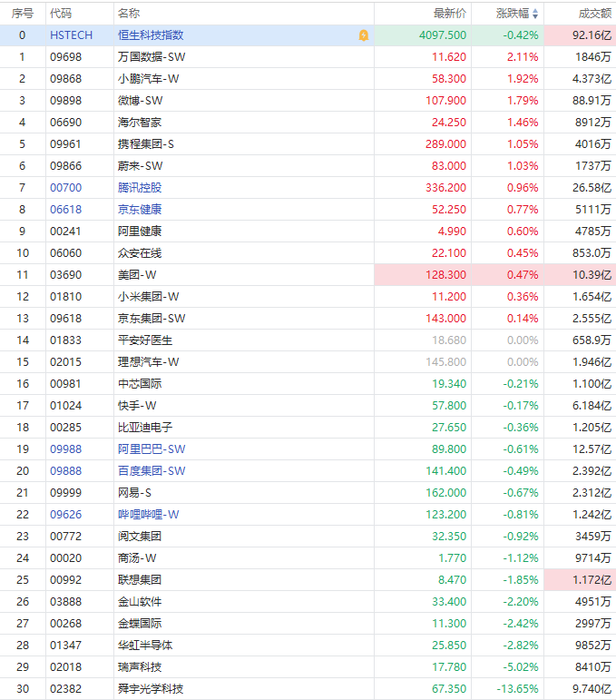Viewport: 616px width, 700px height.
Task: Open the code link 00700
Action: [65, 188]
